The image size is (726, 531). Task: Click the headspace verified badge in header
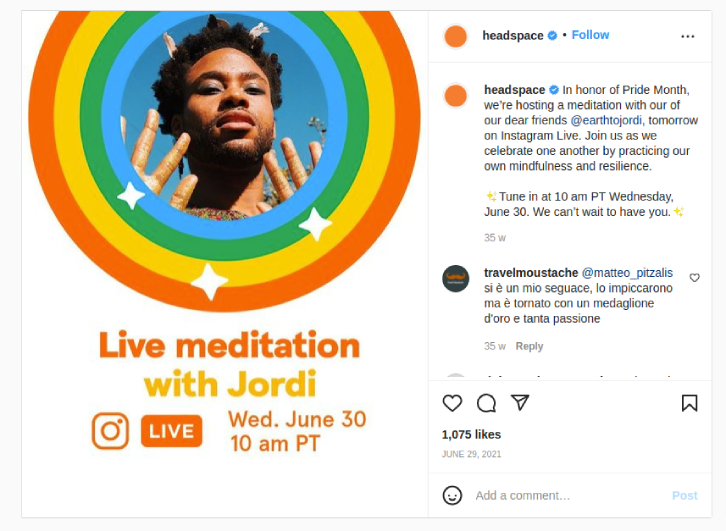pyautogui.click(x=552, y=35)
